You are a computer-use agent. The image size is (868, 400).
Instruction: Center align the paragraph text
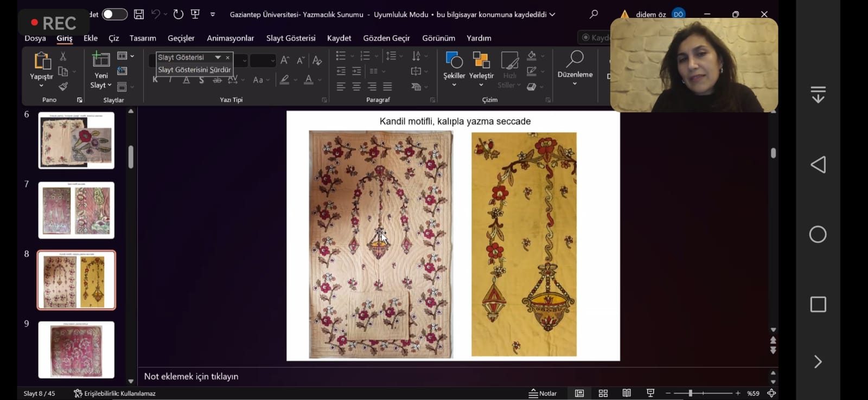coord(356,87)
